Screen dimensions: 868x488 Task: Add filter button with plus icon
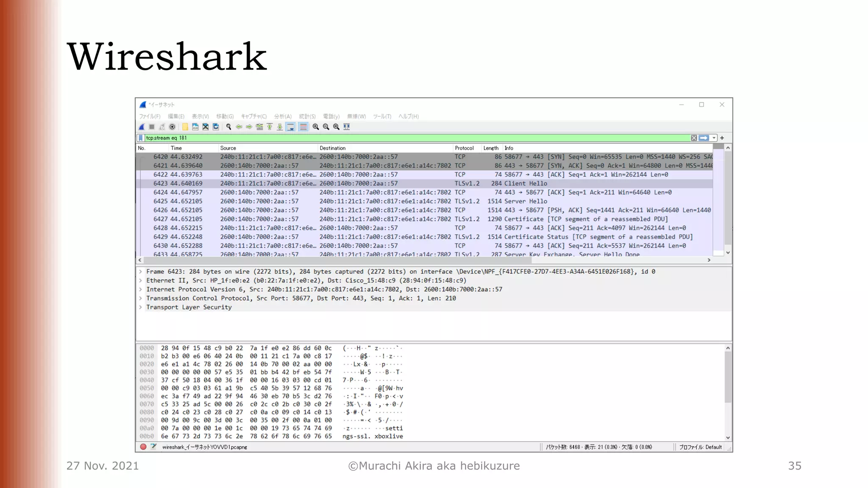coord(722,138)
